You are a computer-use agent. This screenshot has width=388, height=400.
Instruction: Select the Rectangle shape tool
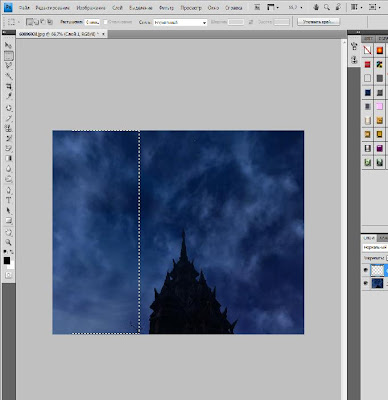pyautogui.click(x=9, y=221)
